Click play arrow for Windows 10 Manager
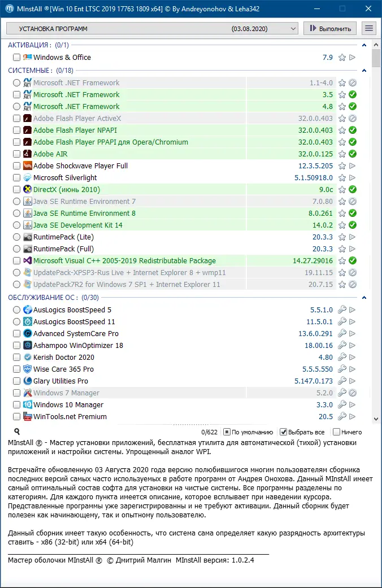The width and height of the screenshot is (382, 588). pyautogui.click(x=353, y=404)
